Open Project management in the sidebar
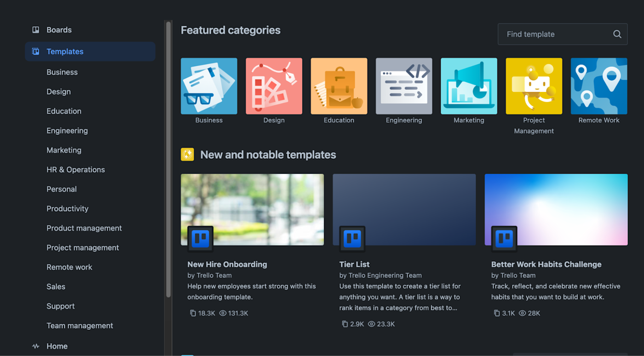Screen dimensions: 644x356 83,247
